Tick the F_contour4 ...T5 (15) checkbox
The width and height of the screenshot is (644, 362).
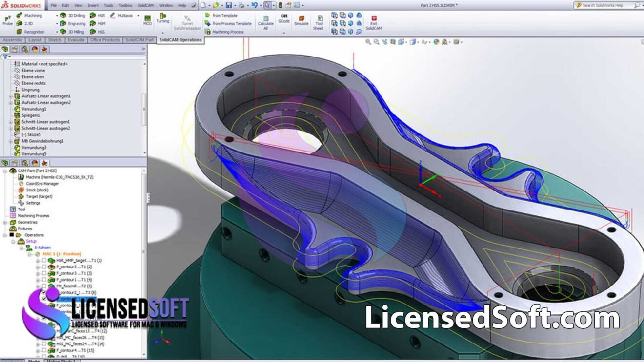[44, 350]
